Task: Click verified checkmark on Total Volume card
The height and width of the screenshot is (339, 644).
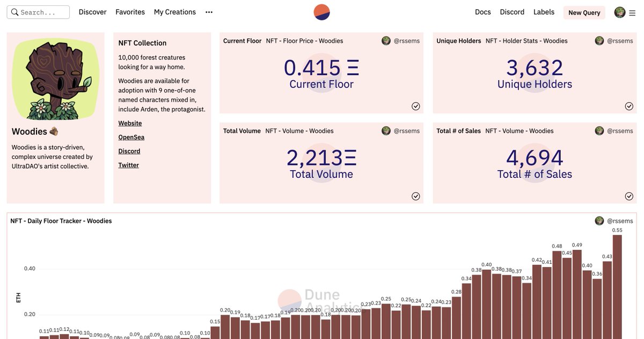Action: 416,196
